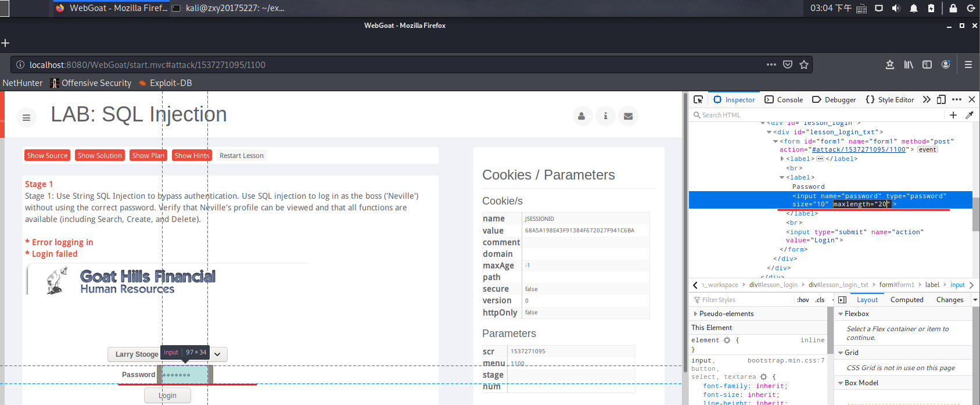Select the Changes sidebar tab

(950, 300)
